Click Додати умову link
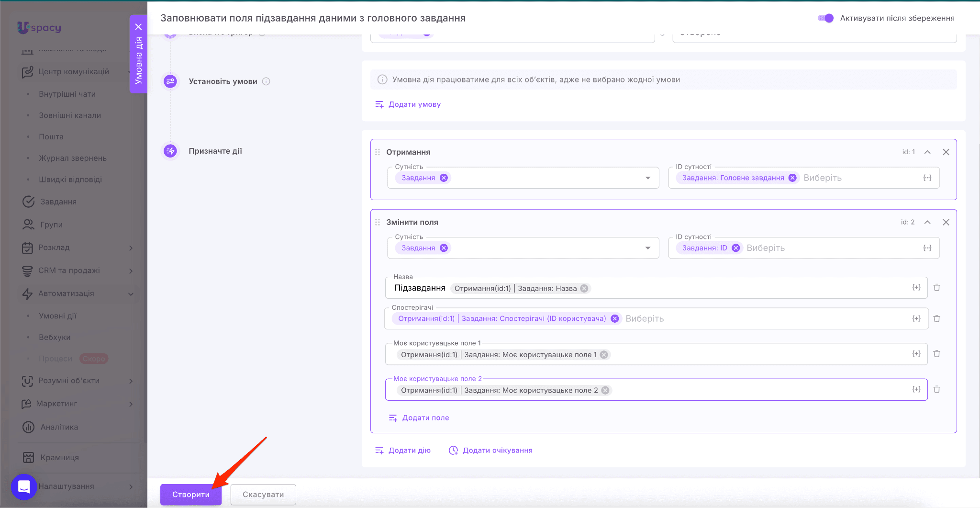 [414, 104]
